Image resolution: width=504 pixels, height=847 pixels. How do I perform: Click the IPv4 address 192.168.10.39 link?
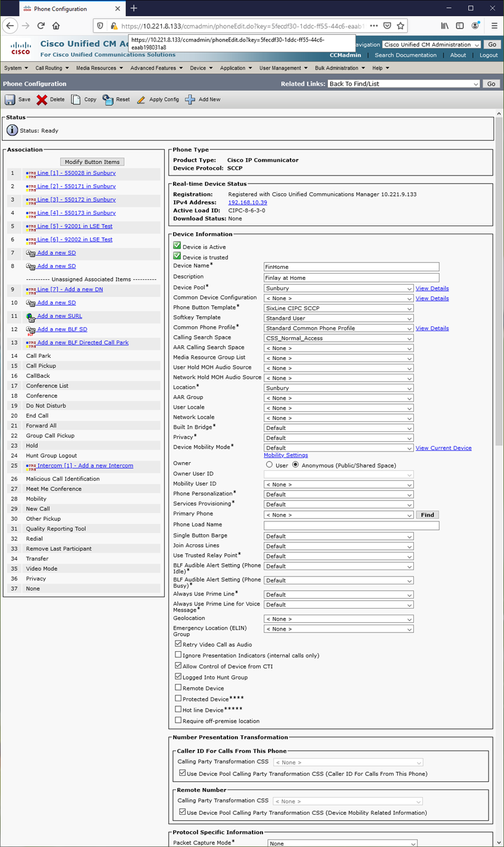pyautogui.click(x=248, y=203)
